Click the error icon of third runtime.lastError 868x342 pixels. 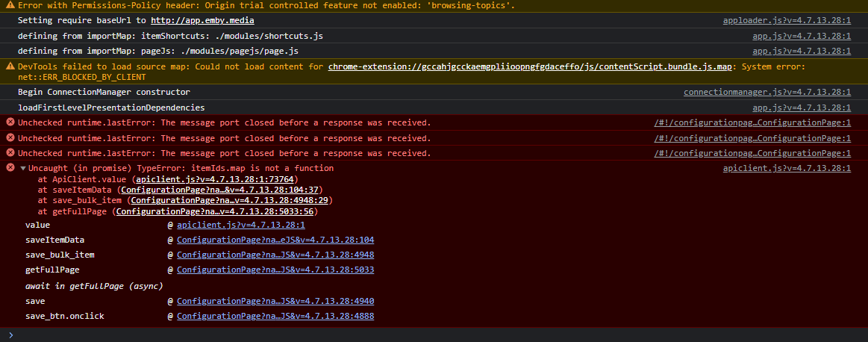click(10, 153)
